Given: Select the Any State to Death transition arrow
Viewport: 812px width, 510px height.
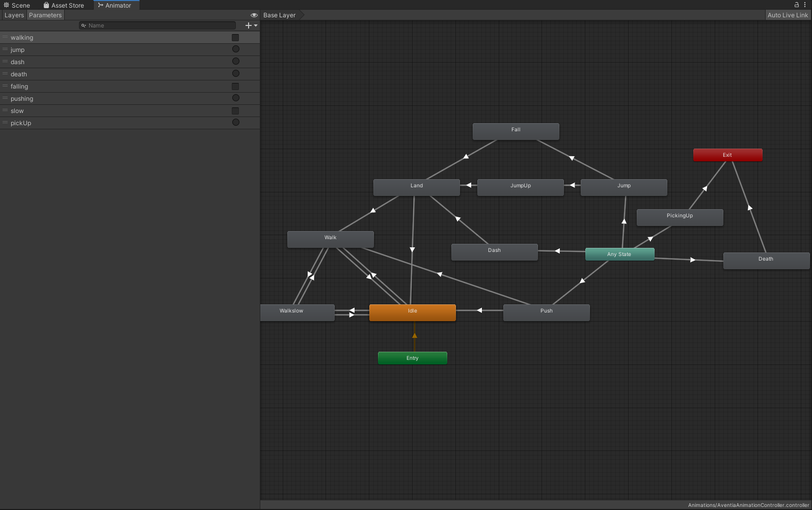Looking at the screenshot, I should pos(692,260).
